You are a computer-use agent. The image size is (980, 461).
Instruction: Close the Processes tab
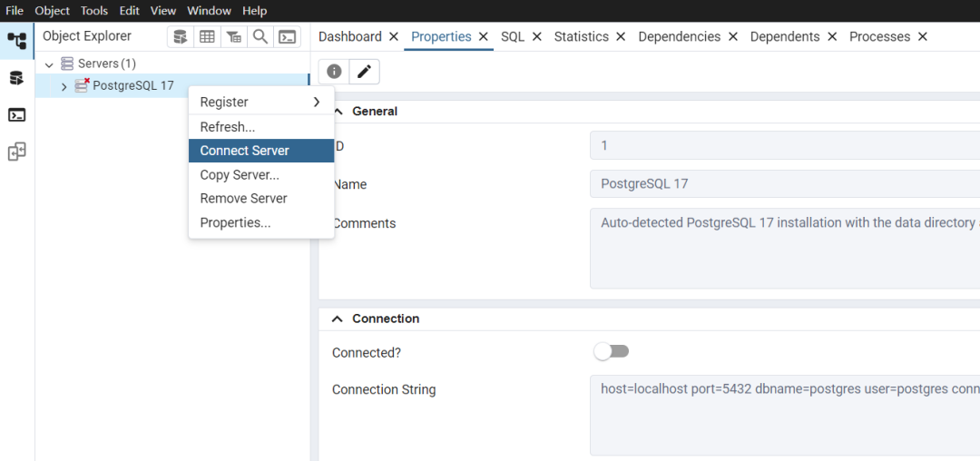coord(923,37)
